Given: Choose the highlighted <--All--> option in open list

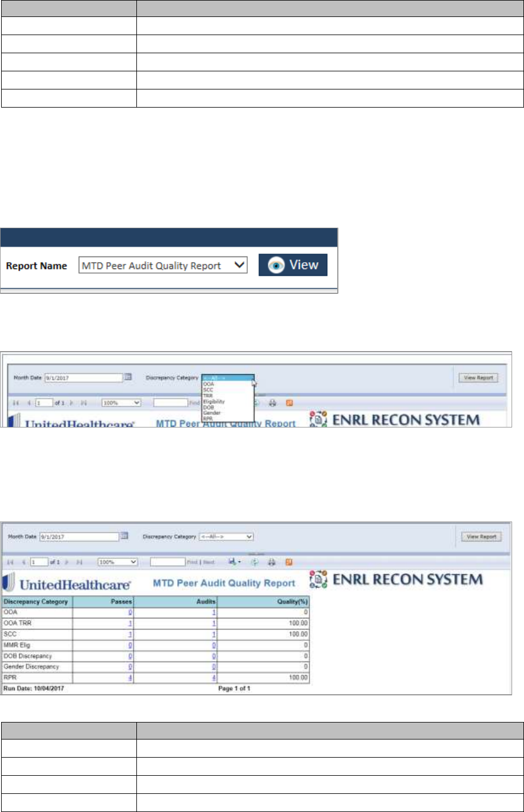Looking at the screenshot, I should tap(227, 378).
